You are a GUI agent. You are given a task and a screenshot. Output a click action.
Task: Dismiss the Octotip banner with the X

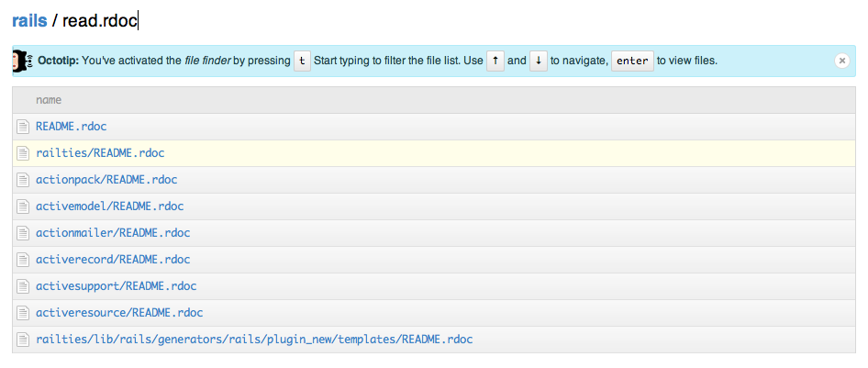[x=841, y=61]
